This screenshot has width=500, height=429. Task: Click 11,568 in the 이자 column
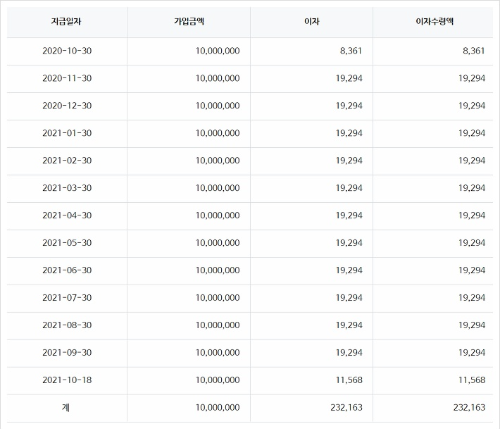point(349,380)
